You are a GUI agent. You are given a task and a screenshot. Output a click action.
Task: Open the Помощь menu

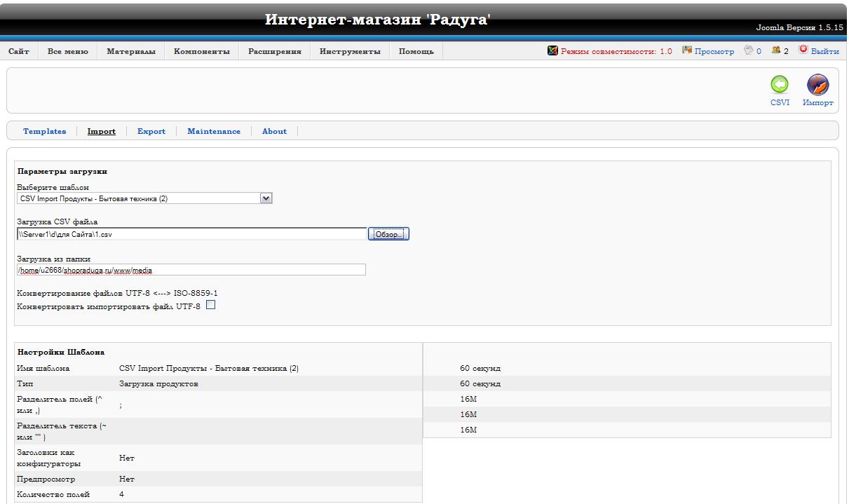coord(416,52)
